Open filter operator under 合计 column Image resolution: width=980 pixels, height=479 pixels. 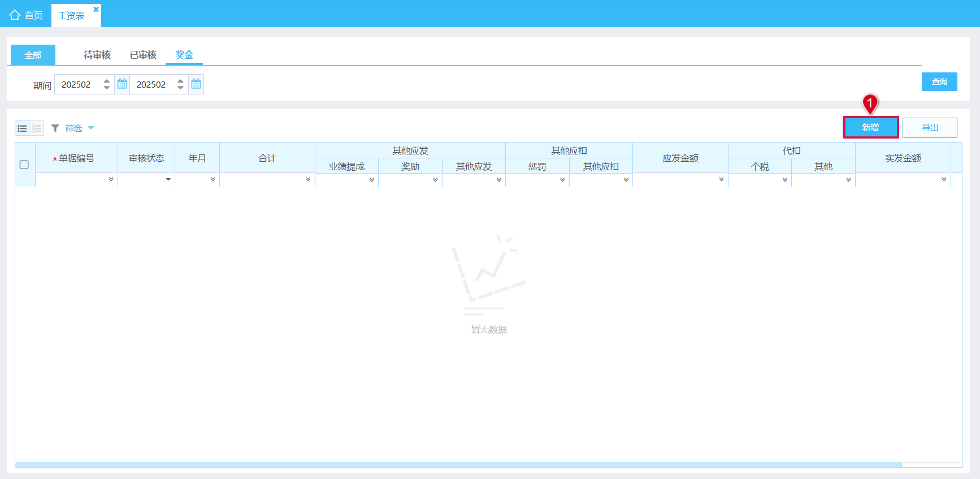(x=308, y=179)
